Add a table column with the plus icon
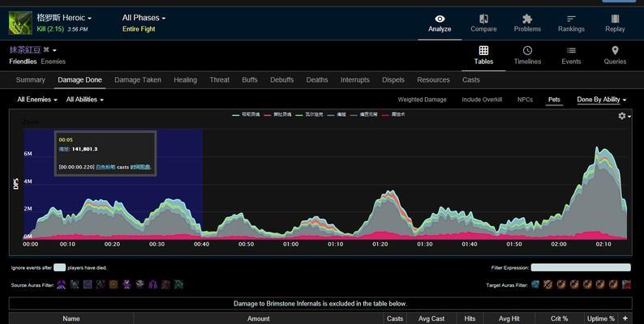The height and width of the screenshot is (324, 644). coord(625,318)
